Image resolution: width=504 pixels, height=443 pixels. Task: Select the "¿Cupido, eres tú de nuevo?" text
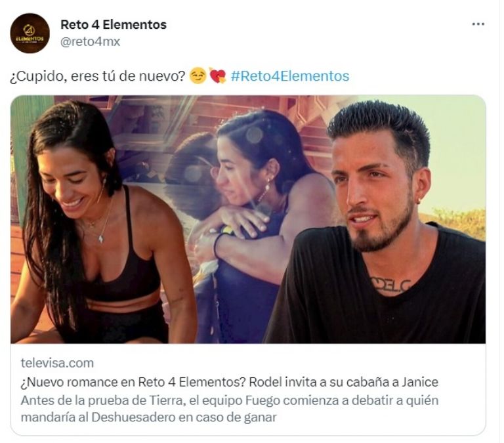pyautogui.click(x=98, y=77)
